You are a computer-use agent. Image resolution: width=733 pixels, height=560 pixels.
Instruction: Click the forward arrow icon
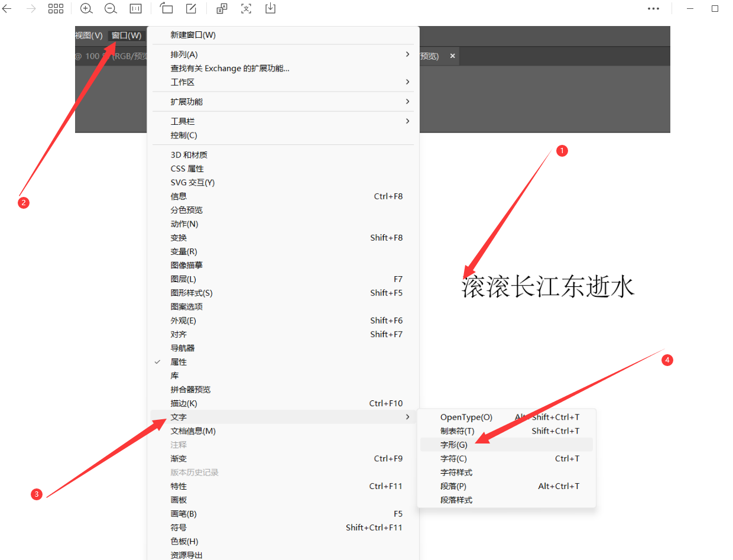coord(31,8)
